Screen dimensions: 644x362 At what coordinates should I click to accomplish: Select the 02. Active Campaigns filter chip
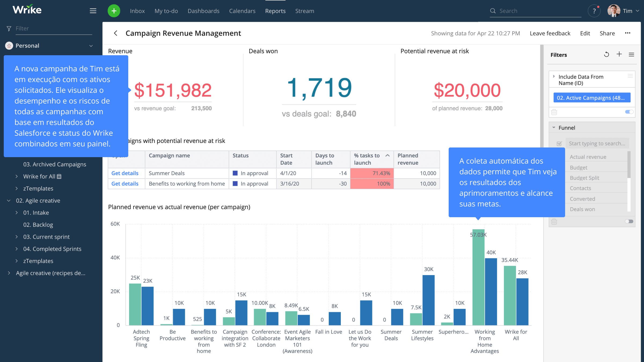592,98
